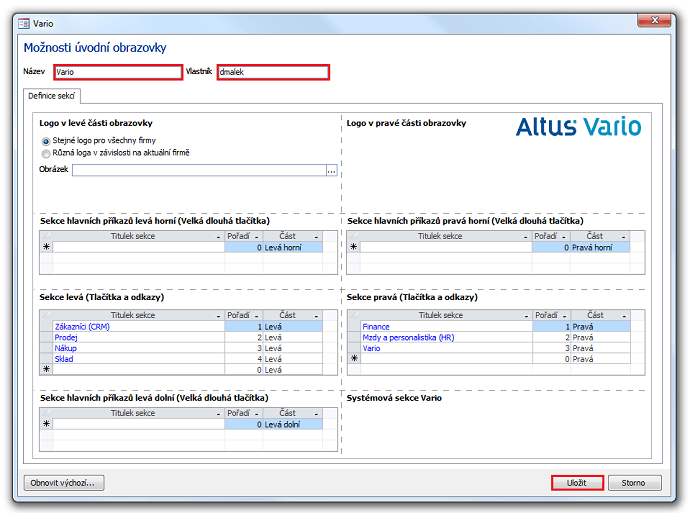690x513 pixels.
Task: Open Pořadí dropdown in Levá horní table
Action: (257, 237)
